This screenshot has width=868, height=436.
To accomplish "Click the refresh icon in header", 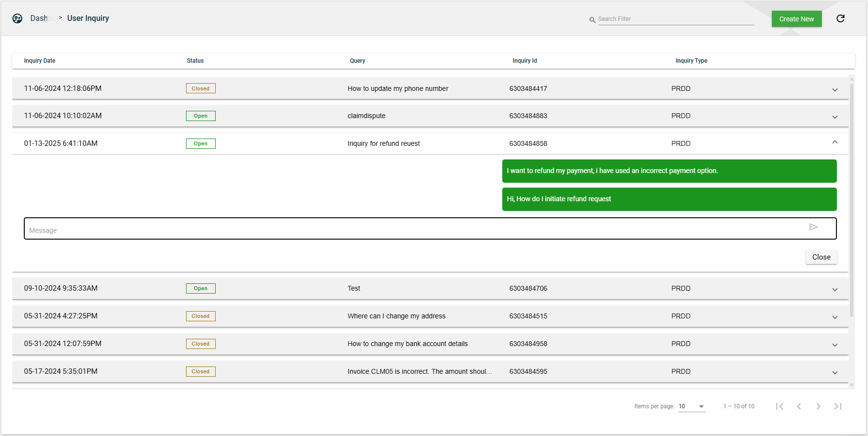I will pos(840,18).
